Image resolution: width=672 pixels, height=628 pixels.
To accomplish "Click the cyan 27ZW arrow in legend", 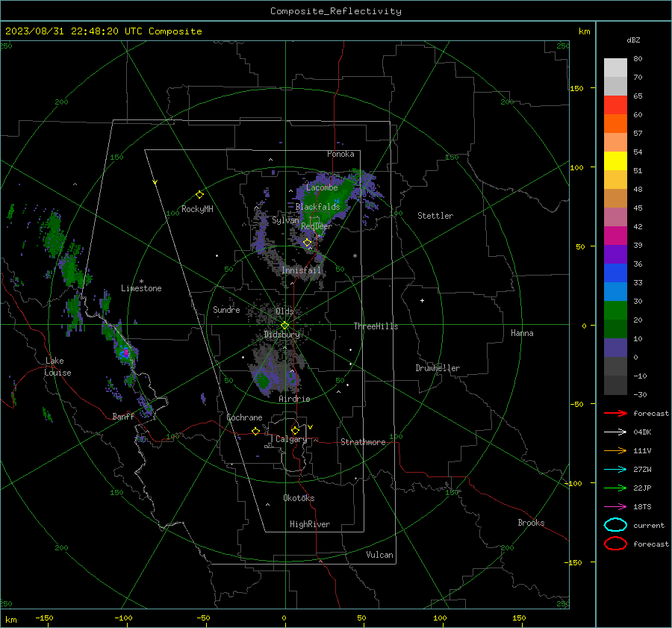I will (x=615, y=470).
